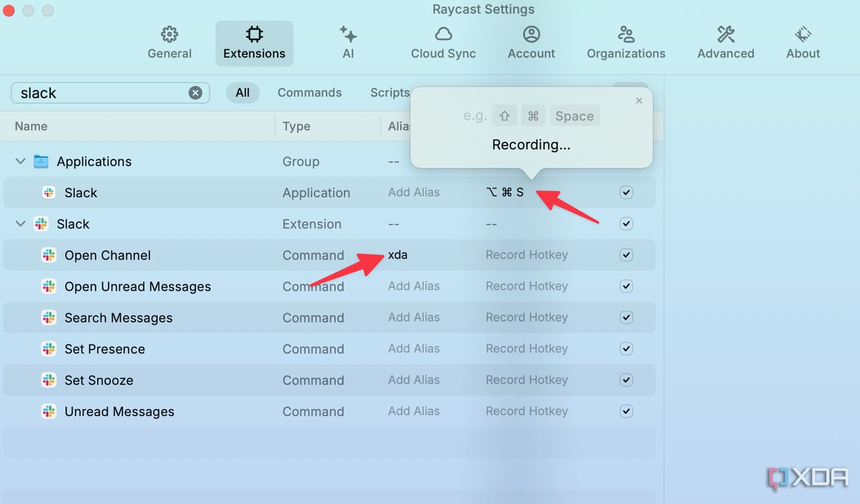Edit the xda alias for Open Channel

pyautogui.click(x=398, y=255)
